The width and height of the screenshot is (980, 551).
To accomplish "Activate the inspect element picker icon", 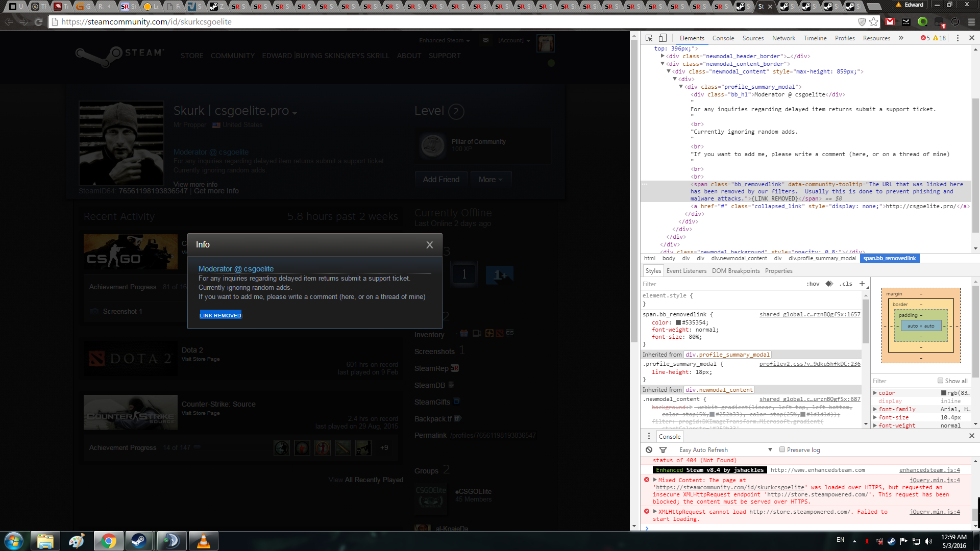I will coord(649,38).
